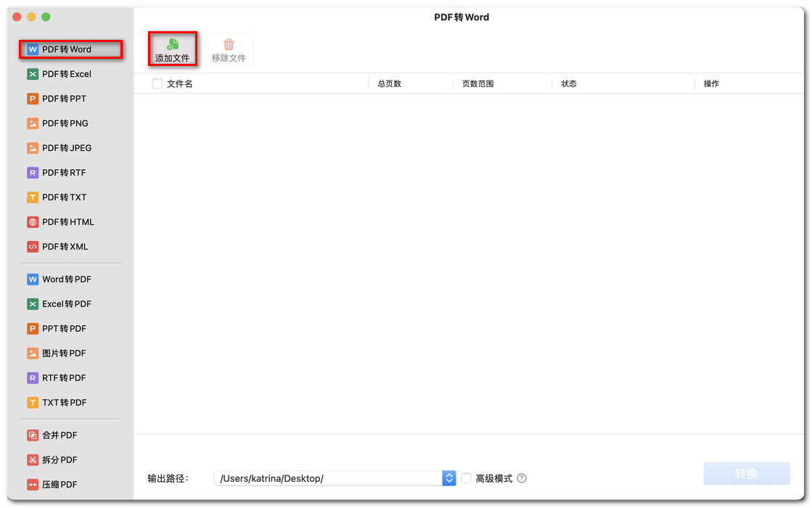The image size is (812, 508).
Task: Click the 合并PDF merge icon
Action: click(34, 435)
